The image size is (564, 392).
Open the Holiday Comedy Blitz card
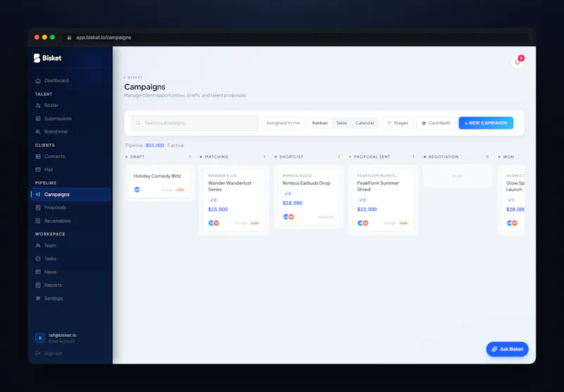tap(160, 183)
